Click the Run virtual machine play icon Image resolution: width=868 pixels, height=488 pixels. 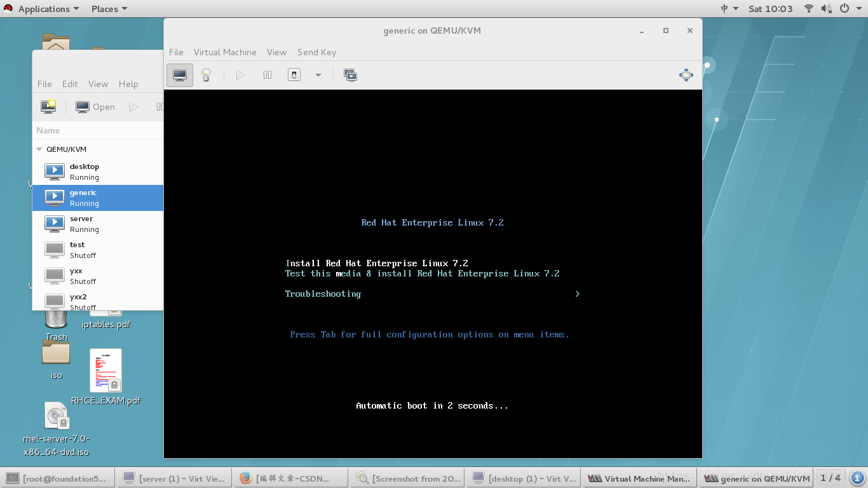pos(240,75)
